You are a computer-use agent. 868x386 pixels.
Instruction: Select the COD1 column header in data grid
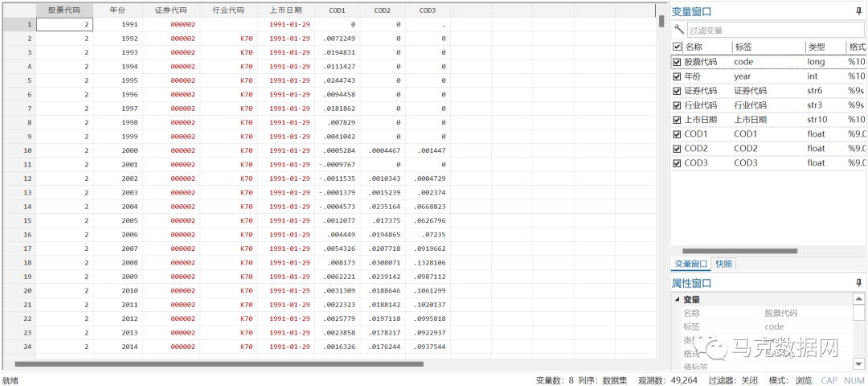click(337, 10)
